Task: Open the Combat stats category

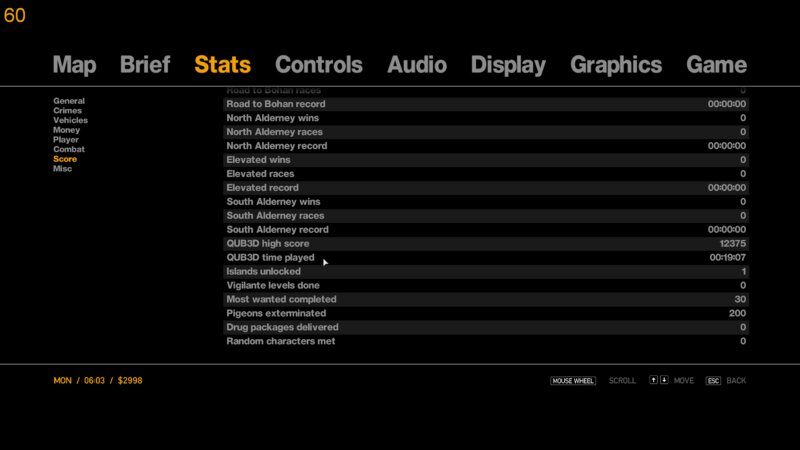Action: (69, 149)
